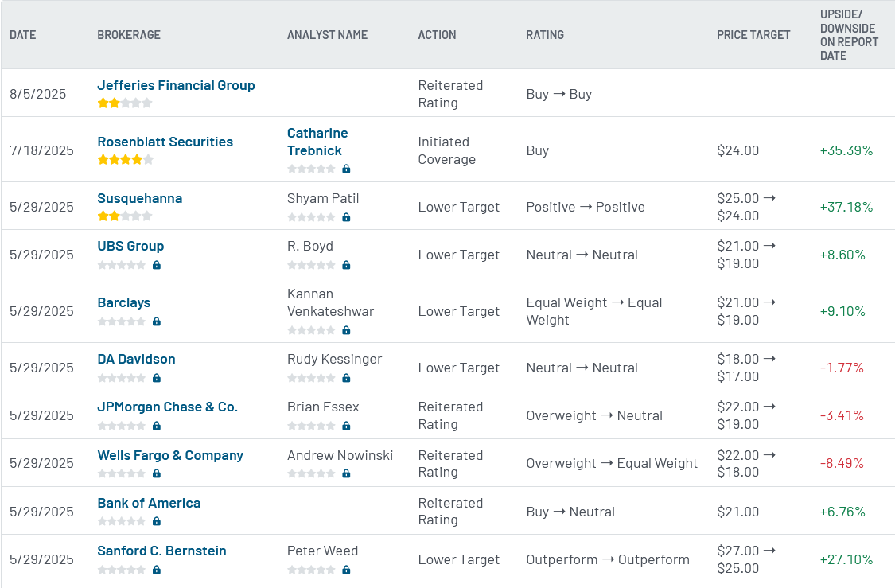This screenshot has width=895, height=588.
Task: Select the -1.77% downside value
Action: point(842,368)
